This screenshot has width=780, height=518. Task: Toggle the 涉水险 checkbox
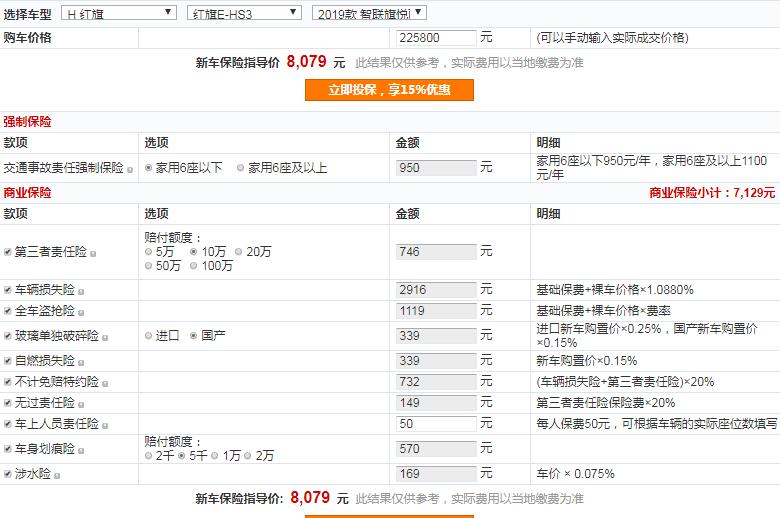(7, 474)
